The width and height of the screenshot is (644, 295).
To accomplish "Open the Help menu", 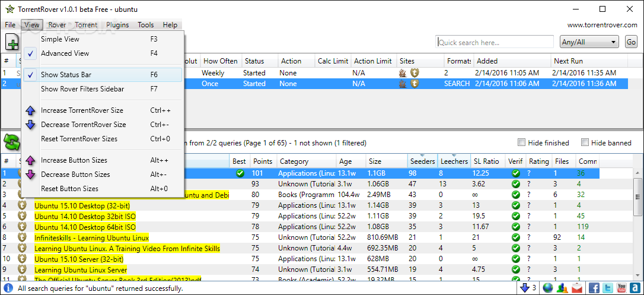I will 170,25.
